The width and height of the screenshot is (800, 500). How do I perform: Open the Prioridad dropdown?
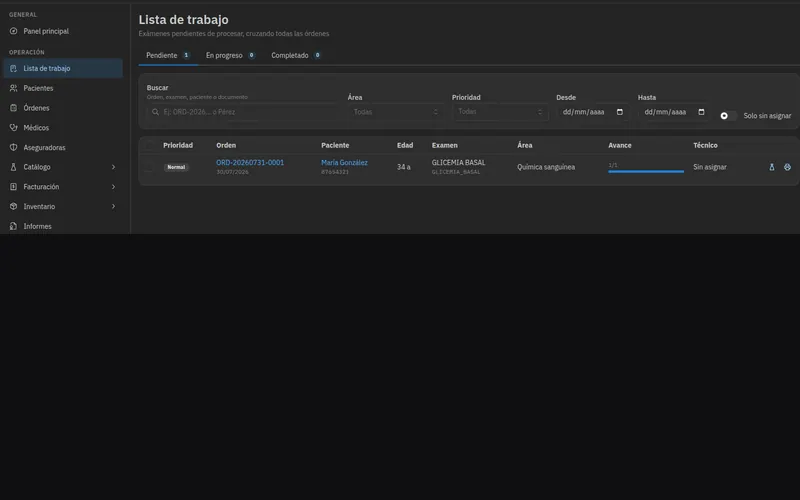(x=500, y=112)
